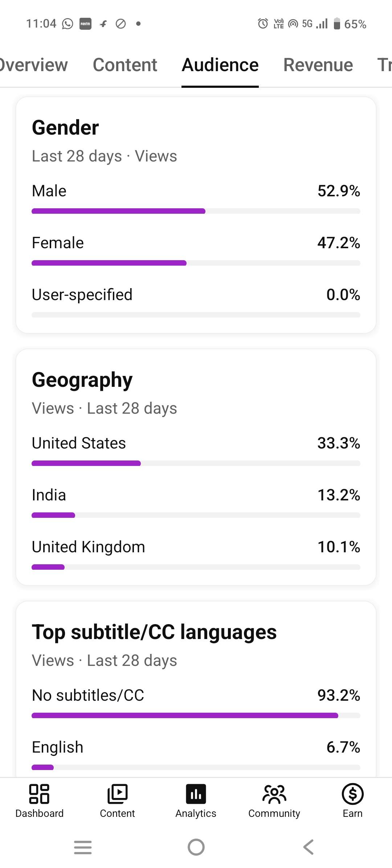Open the recent apps menu icon
Screen dimensions: 392x868
83,847
